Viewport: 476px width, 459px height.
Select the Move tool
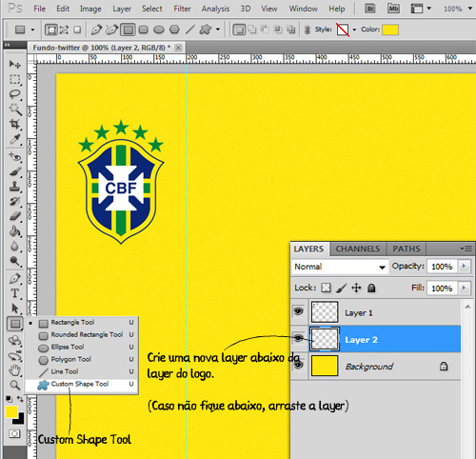(x=14, y=65)
